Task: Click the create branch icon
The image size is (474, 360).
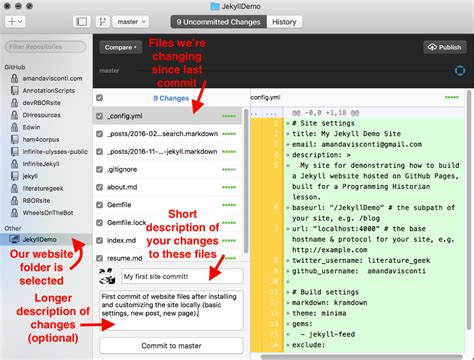Action: coord(103,22)
